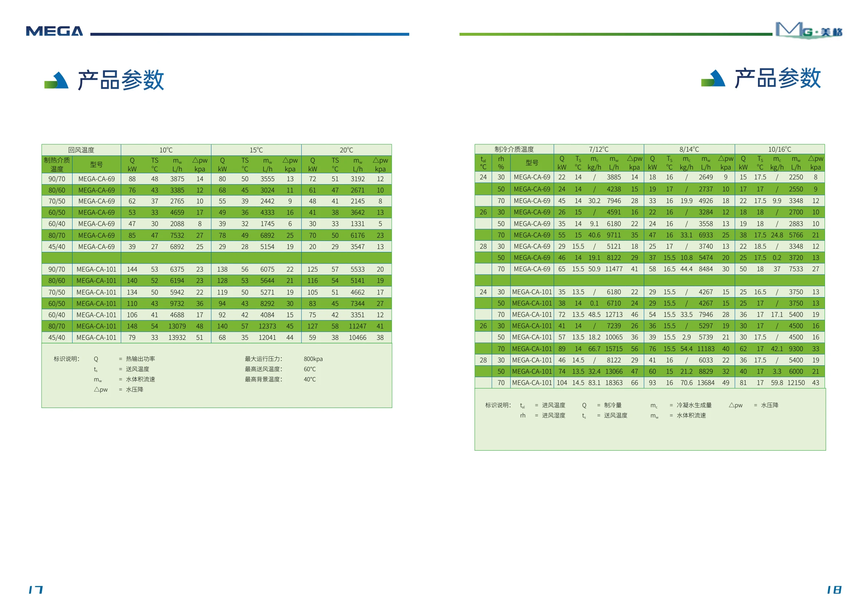Select the legend text 热输出功率

click(140, 359)
